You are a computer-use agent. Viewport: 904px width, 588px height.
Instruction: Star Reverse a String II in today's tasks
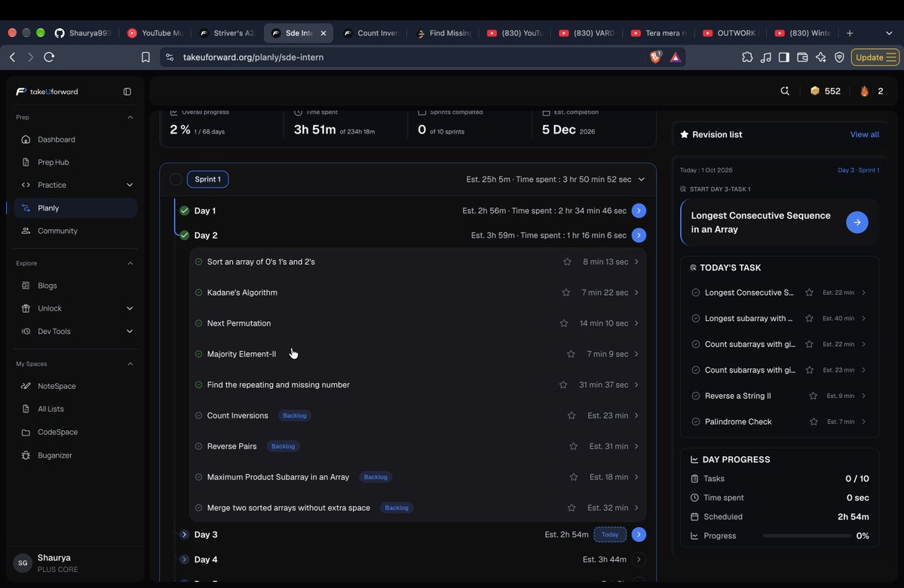coord(813,396)
